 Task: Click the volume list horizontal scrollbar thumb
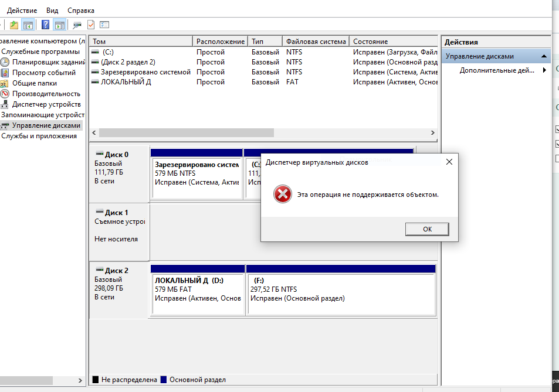(x=187, y=133)
